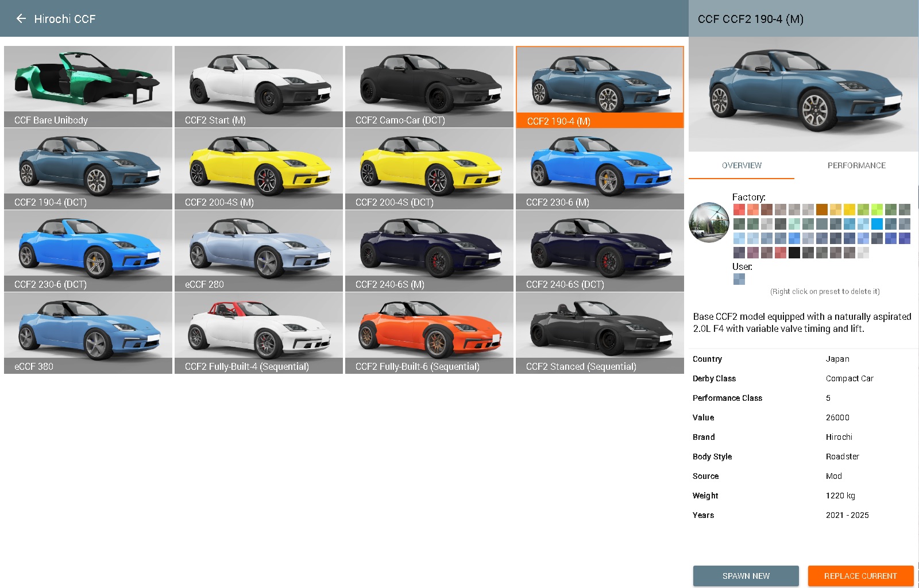919x588 pixels.
Task: Go back using the Hirochi CCF arrow
Action: [21, 18]
